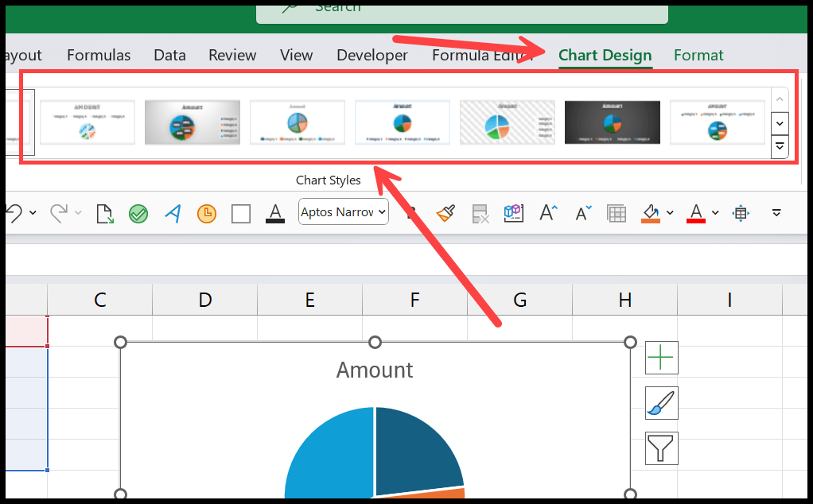The width and height of the screenshot is (813, 504).
Task: Expand the full Chart Styles gallery
Action: coord(780,147)
